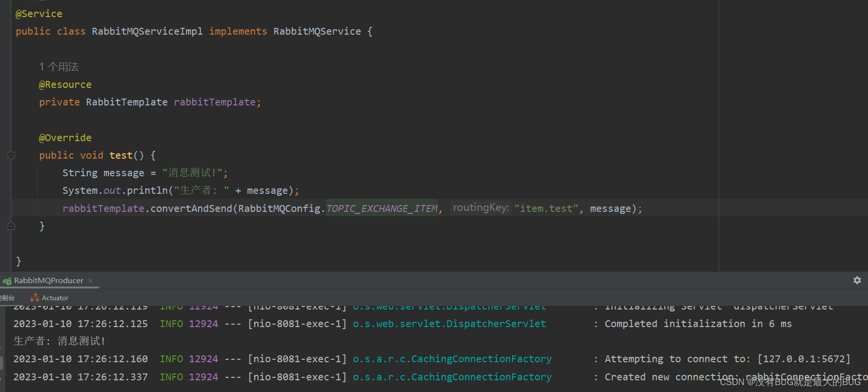The image size is (868, 392).
Task: Close the RabbitMQProducer run tab
Action: [90, 281]
